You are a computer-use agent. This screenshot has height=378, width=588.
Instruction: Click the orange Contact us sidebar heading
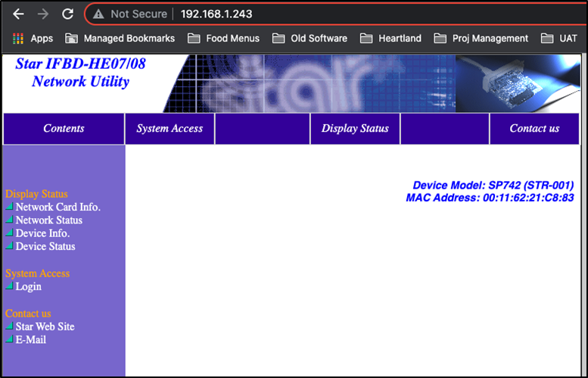pos(28,314)
